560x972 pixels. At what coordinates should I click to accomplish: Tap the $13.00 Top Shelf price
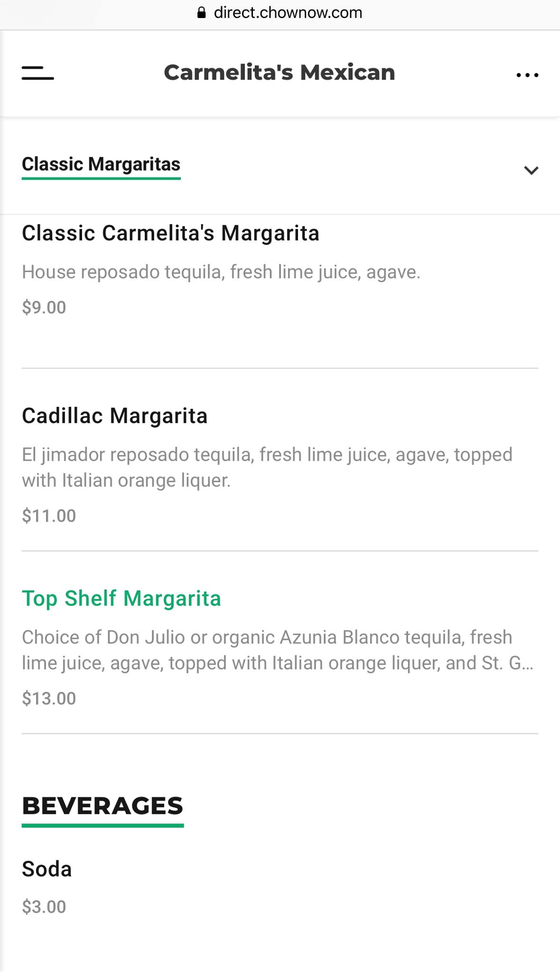pyautogui.click(x=49, y=699)
